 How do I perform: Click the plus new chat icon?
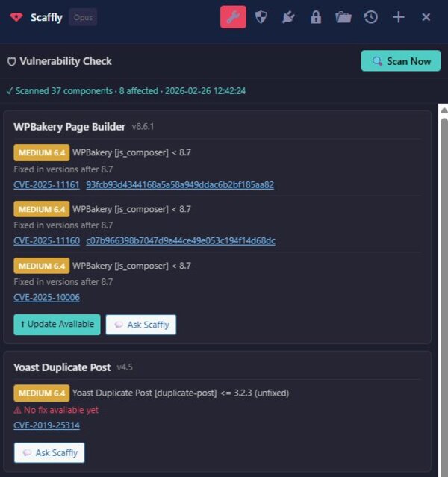(399, 17)
